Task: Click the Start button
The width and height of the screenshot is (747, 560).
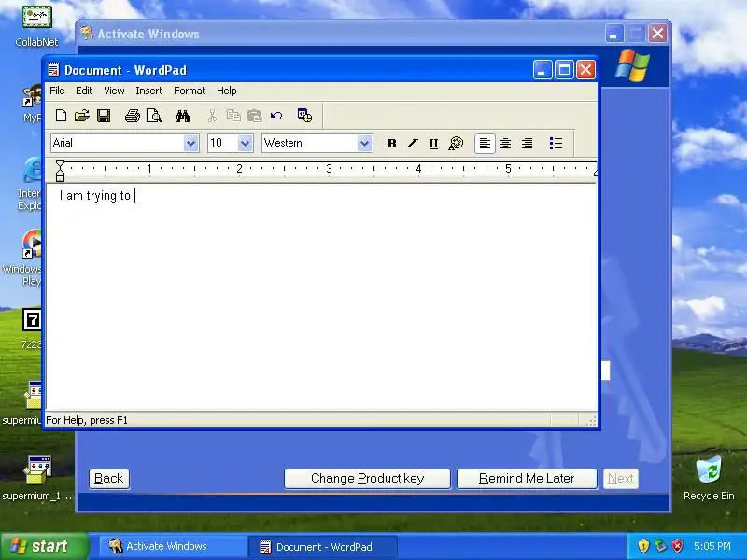Action: (x=44, y=546)
